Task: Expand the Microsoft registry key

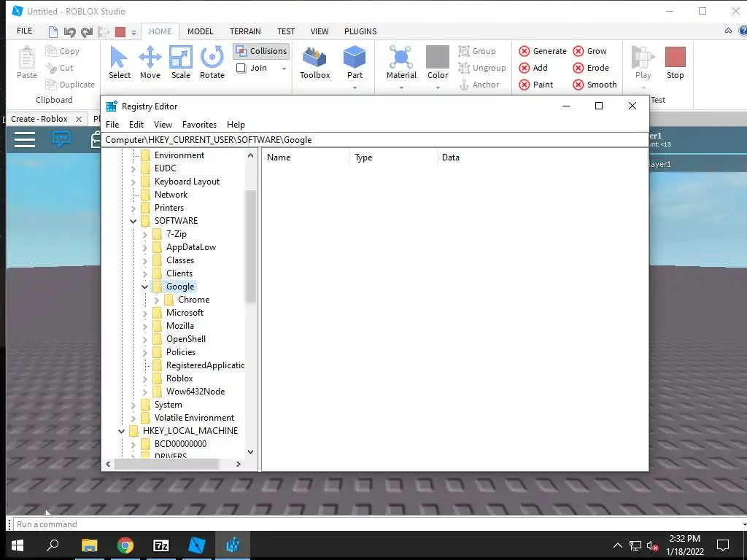Action: 145,313
